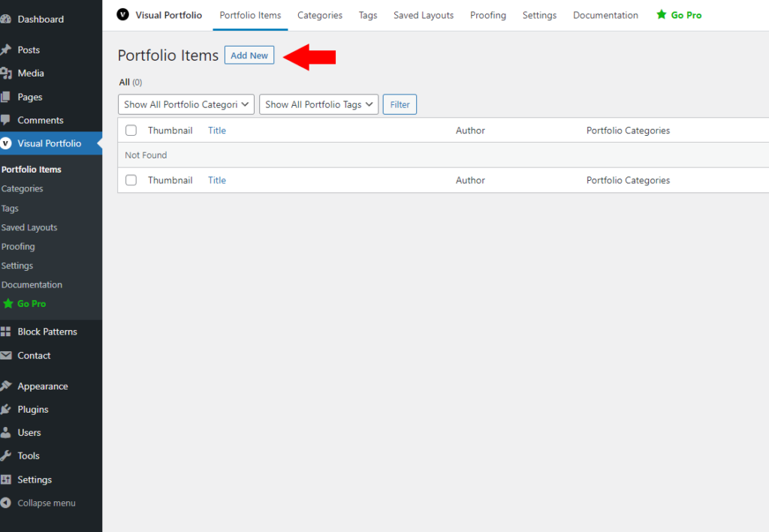Click the All (0) view link
Viewport: 769px width, 532px height.
131,83
